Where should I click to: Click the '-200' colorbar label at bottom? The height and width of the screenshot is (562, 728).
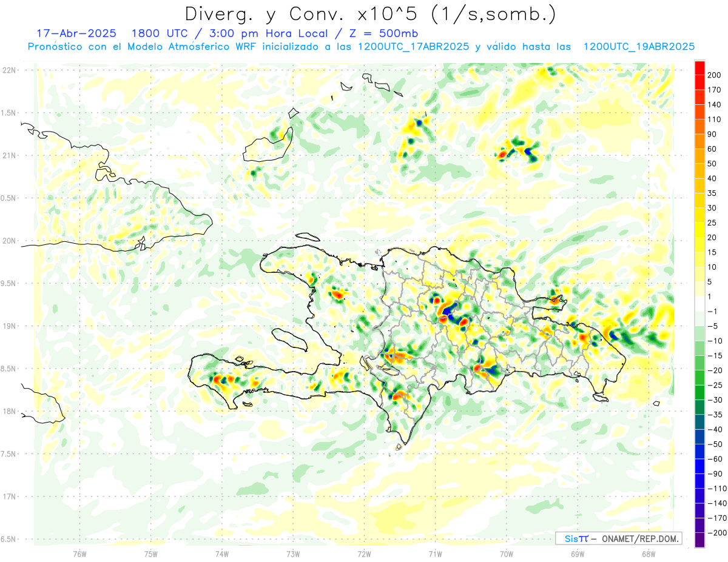pos(718,532)
